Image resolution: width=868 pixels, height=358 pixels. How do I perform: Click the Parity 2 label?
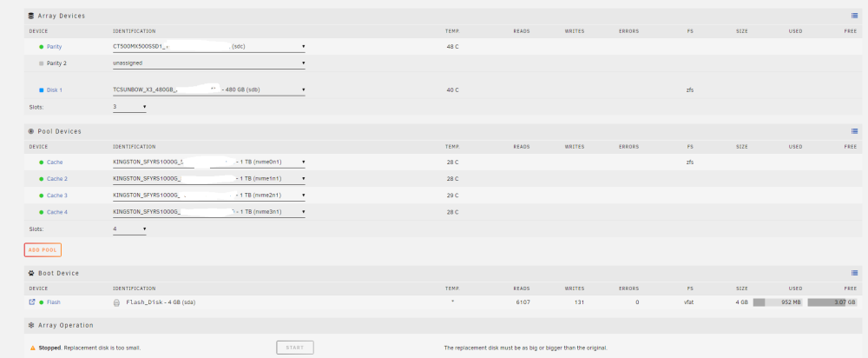pyautogui.click(x=56, y=63)
